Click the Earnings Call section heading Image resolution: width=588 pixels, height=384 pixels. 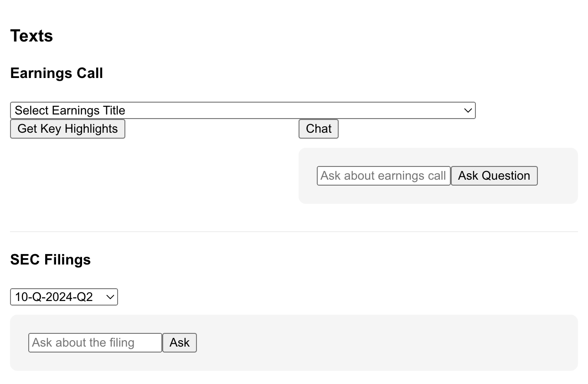57,73
